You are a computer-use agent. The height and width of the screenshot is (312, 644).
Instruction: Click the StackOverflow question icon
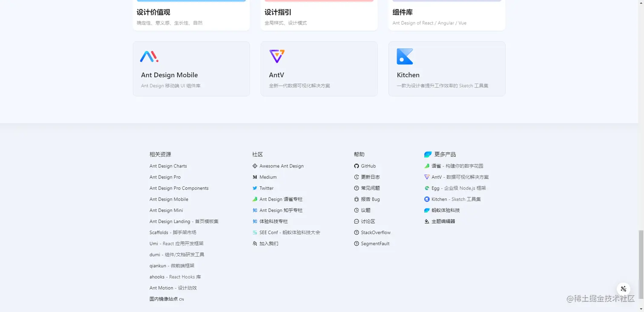click(356, 232)
